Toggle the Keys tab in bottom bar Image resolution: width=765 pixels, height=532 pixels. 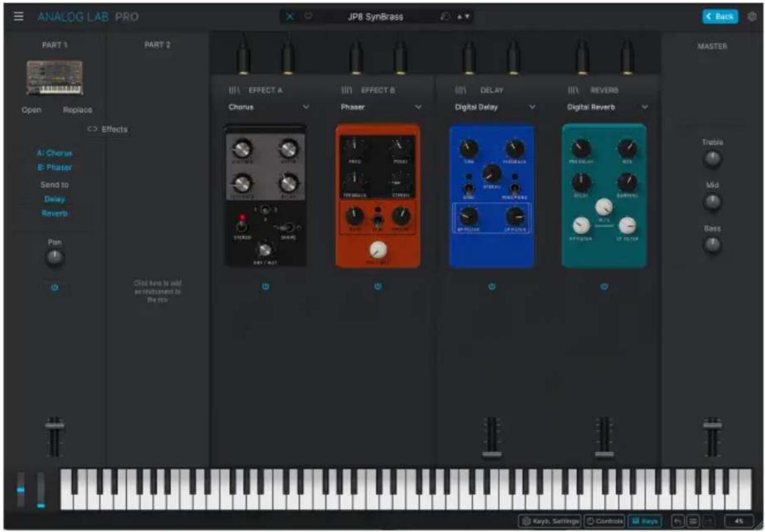pos(644,521)
